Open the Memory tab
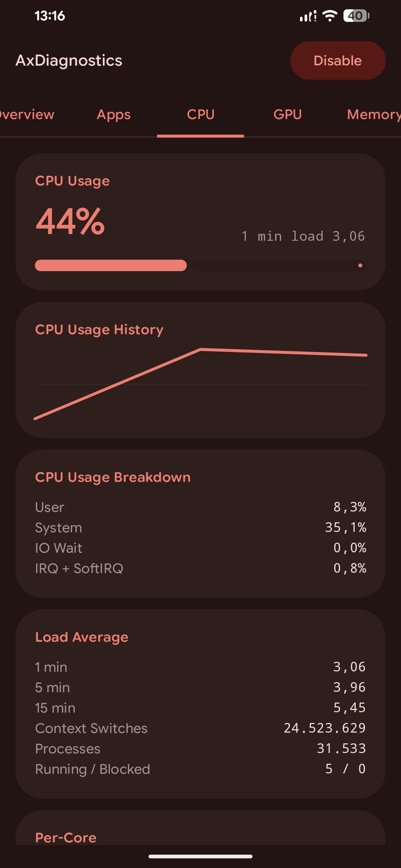The image size is (401, 868). point(374,114)
